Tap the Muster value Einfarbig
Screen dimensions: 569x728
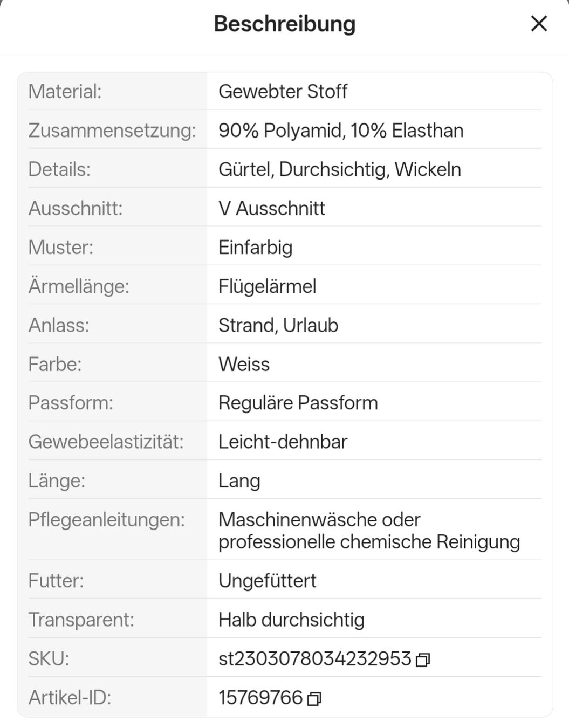pyautogui.click(x=255, y=248)
